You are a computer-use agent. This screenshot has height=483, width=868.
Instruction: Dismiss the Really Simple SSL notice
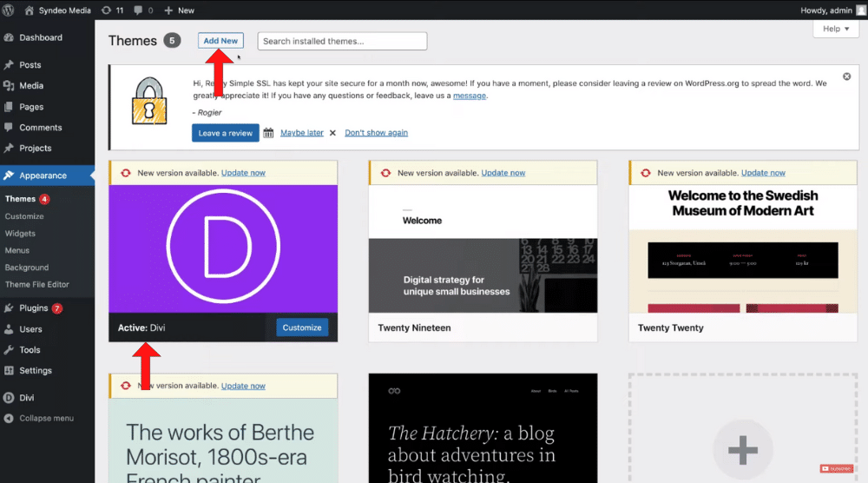click(846, 76)
